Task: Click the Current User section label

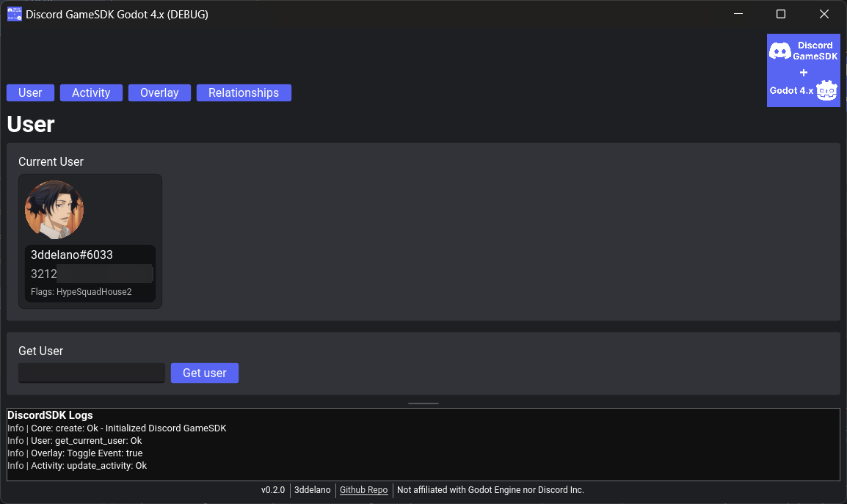Action: pyautogui.click(x=51, y=162)
